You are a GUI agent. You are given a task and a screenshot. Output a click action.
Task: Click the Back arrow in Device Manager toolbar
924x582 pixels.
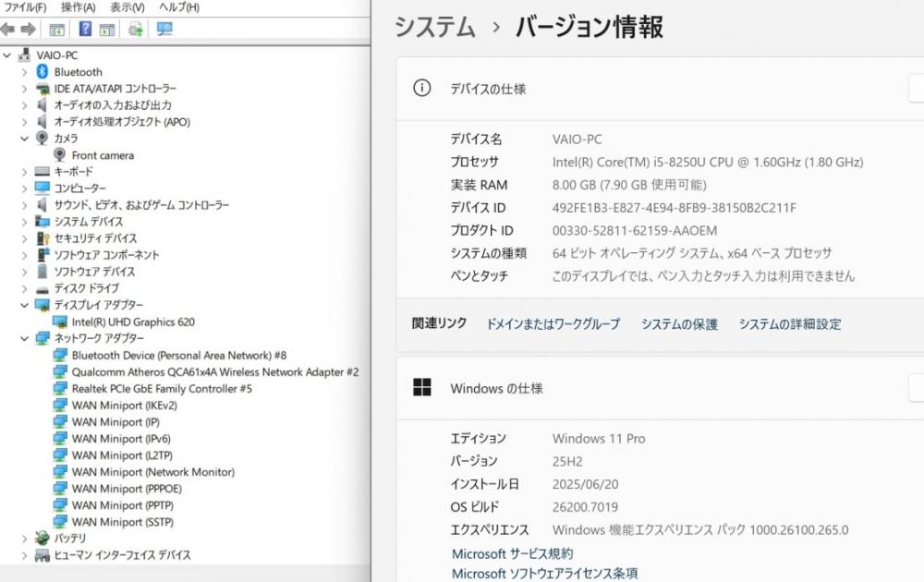[7, 29]
